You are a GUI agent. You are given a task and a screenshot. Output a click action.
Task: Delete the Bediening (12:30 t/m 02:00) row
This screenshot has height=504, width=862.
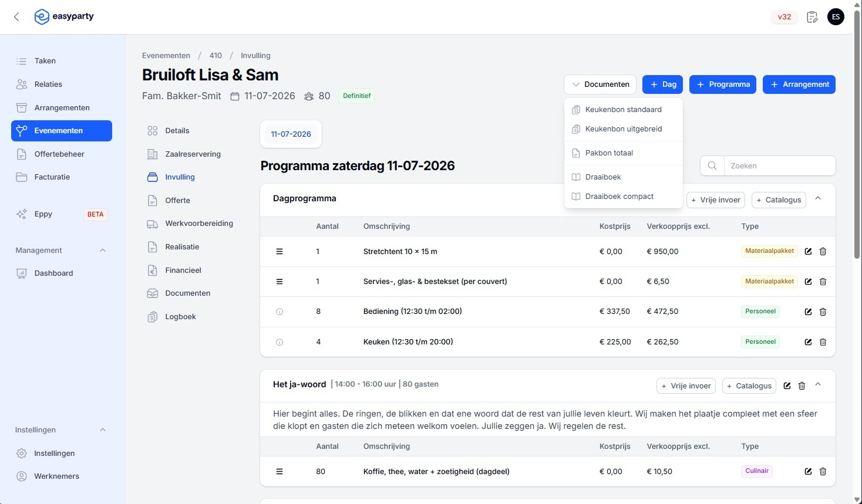pos(823,312)
